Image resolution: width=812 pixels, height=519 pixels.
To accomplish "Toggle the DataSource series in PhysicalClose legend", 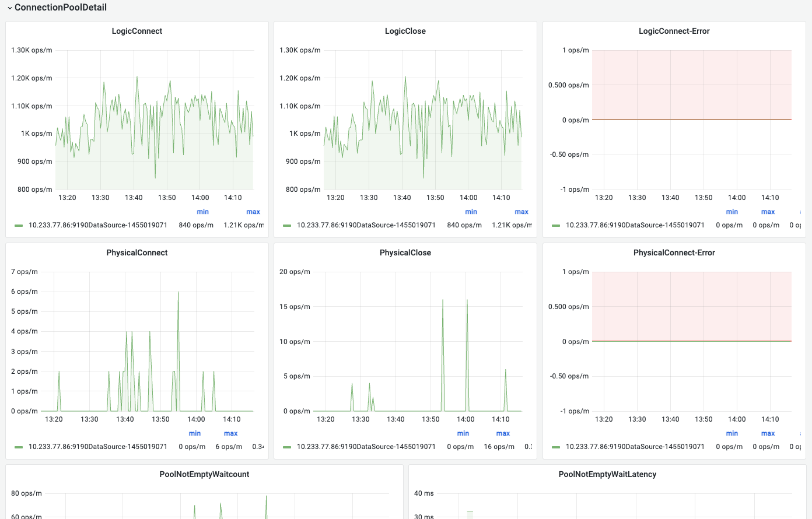I will click(366, 447).
